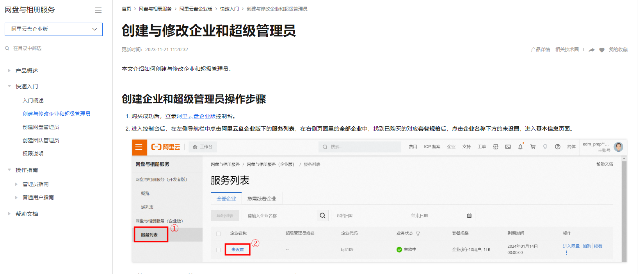This screenshot has width=644, height=274.
Task: Click 域列表 in the console sidebar
Action: (147, 207)
